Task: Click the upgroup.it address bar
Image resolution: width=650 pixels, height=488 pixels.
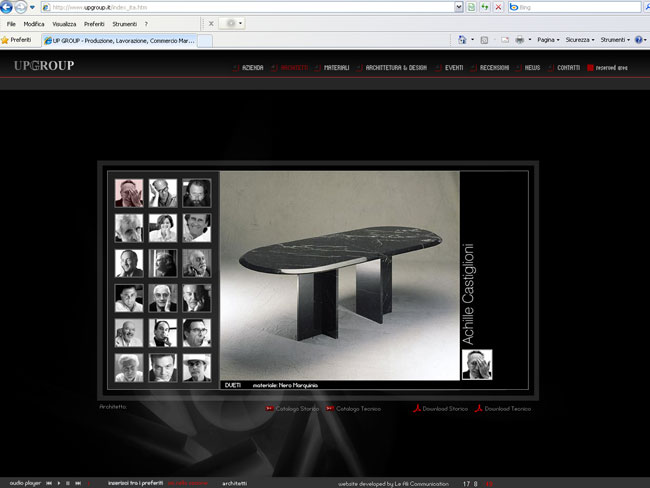Action: [x=248, y=7]
